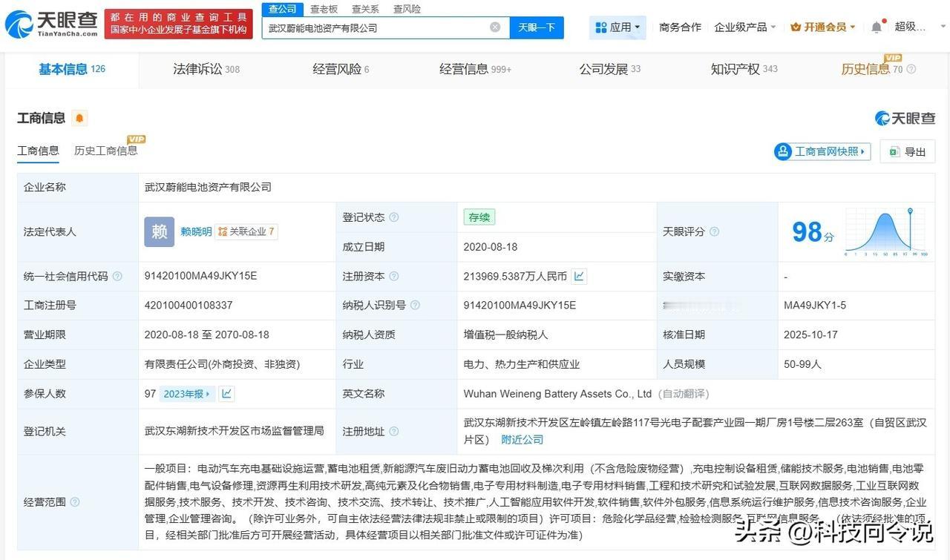Click the help icon beside 注册资本
The width and height of the screenshot is (950, 560).
click(x=394, y=276)
